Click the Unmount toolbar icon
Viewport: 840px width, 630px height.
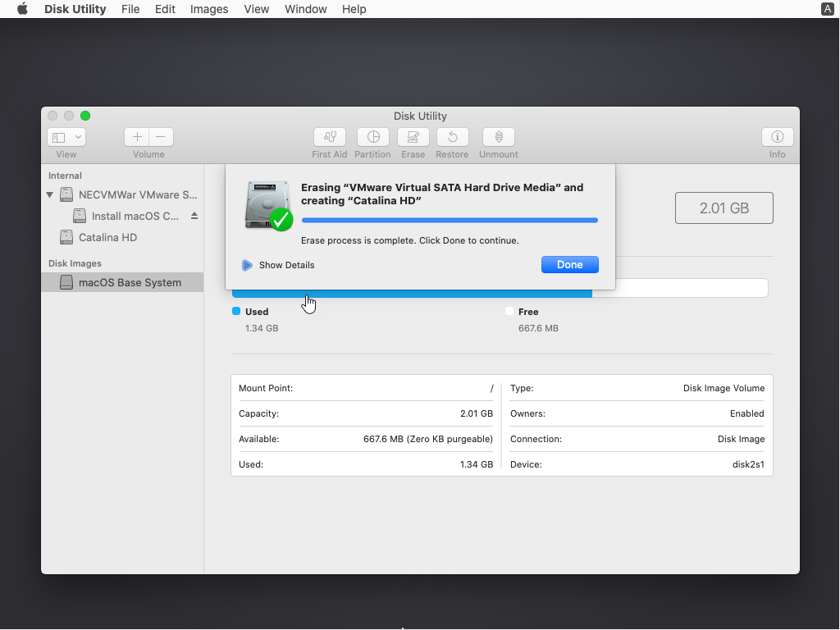(498, 137)
